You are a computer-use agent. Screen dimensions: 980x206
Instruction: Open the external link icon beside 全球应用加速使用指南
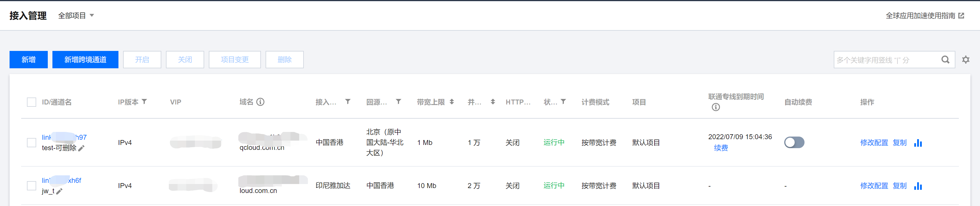click(961, 16)
